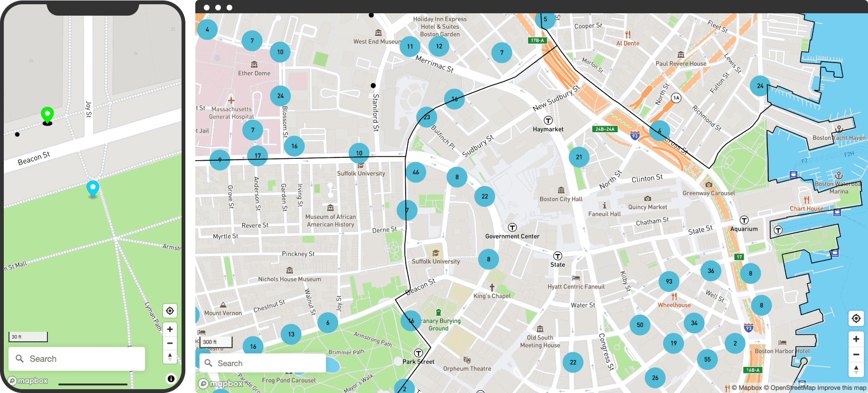Viewport: 868px width, 393px height.
Task: Click the Granary Burying Ground icon
Action: click(439, 312)
